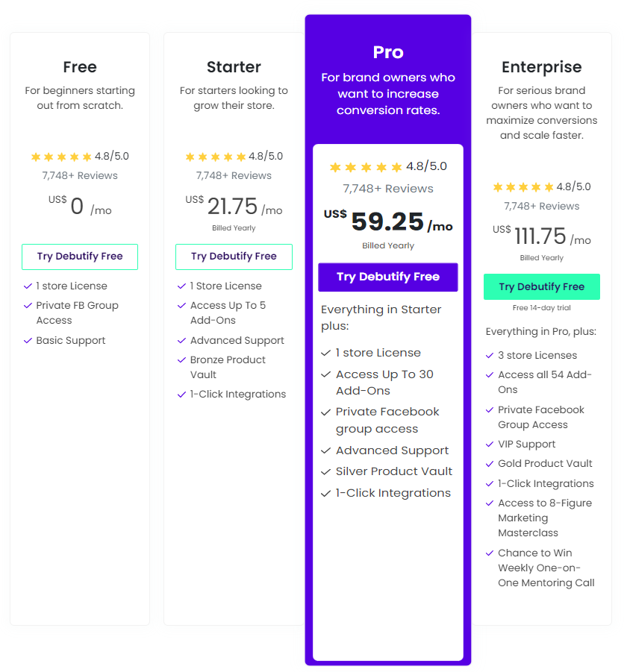Click the checkmark beside 1-Click Integrations in Starter
This screenshot has height=672, width=627.
point(181,394)
